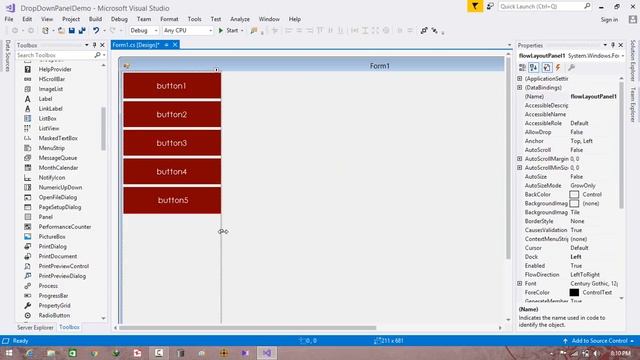Click the Sign in link
Screen dimensions: 640x360
(x=609, y=20)
